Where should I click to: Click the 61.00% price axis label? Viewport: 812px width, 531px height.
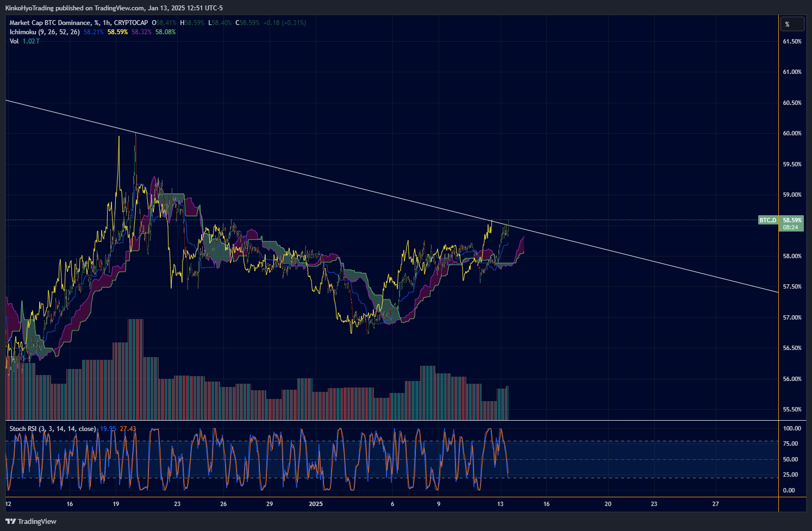[792, 72]
